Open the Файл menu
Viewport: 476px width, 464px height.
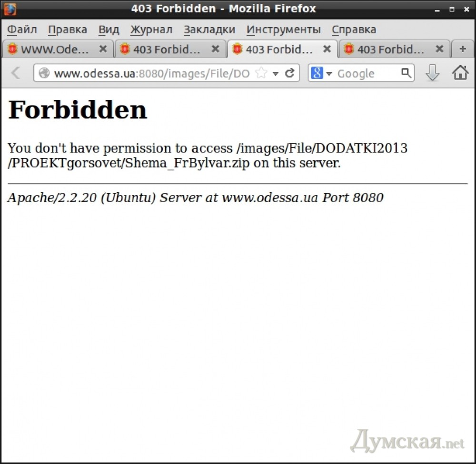pyautogui.click(x=22, y=30)
